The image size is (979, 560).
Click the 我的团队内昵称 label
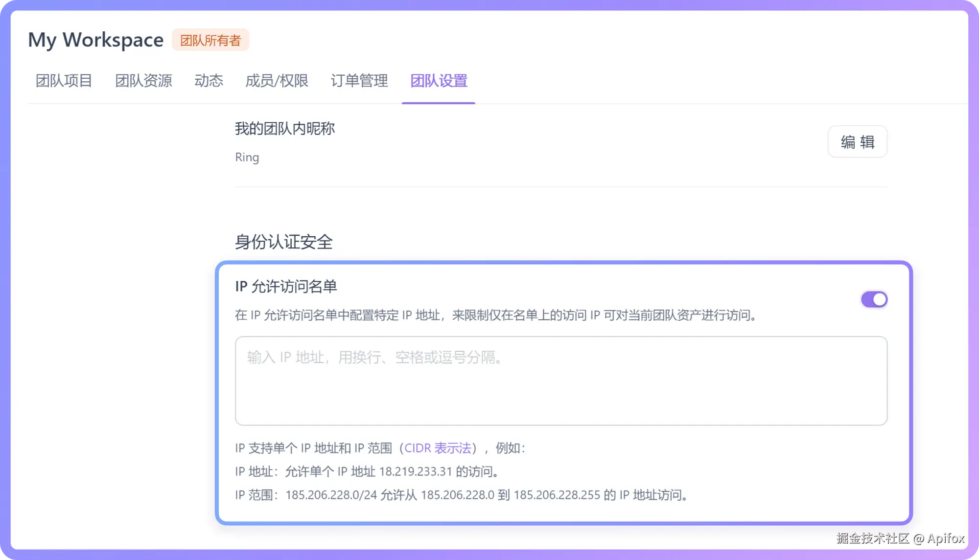285,129
